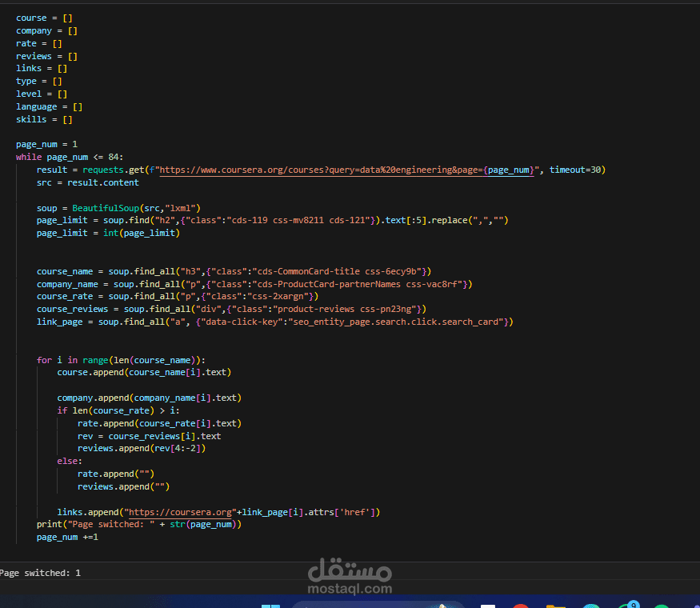
Task: Click the 'rev = course_reviews[i].text' line
Action: 149,436
